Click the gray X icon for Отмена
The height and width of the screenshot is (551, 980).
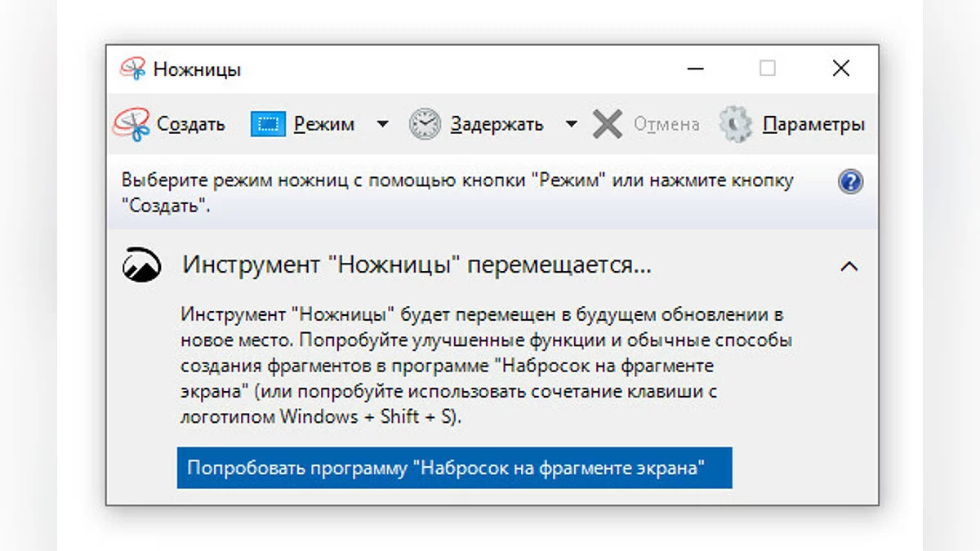608,124
